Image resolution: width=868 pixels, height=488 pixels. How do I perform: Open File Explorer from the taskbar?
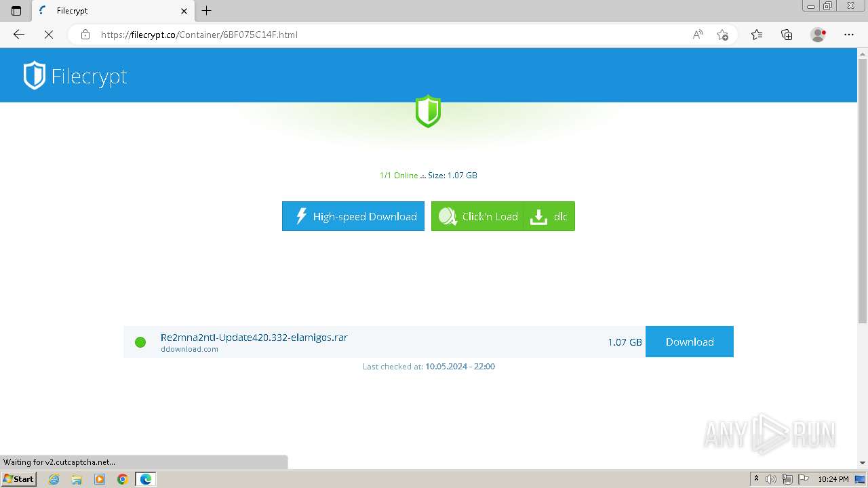[77, 479]
